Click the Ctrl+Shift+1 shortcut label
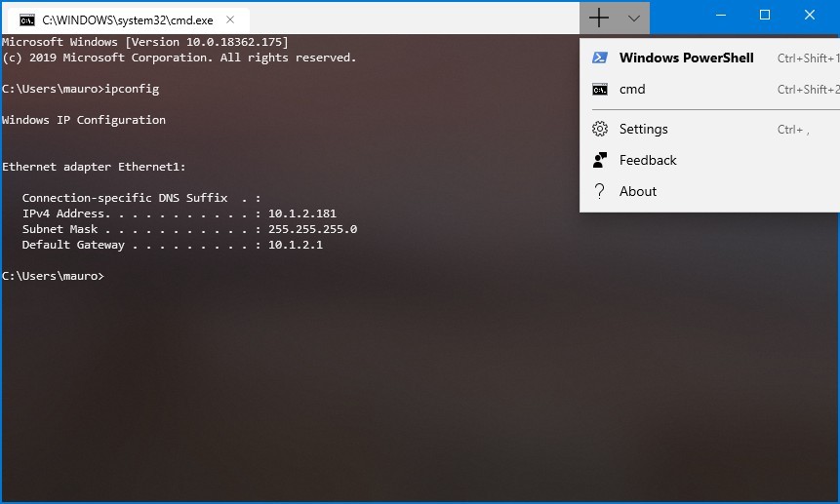 click(x=809, y=58)
